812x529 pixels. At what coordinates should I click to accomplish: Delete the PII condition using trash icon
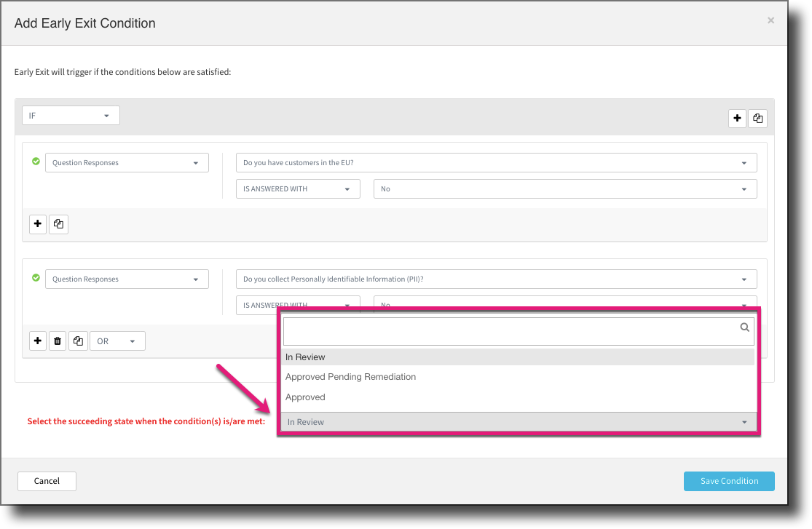(x=58, y=341)
